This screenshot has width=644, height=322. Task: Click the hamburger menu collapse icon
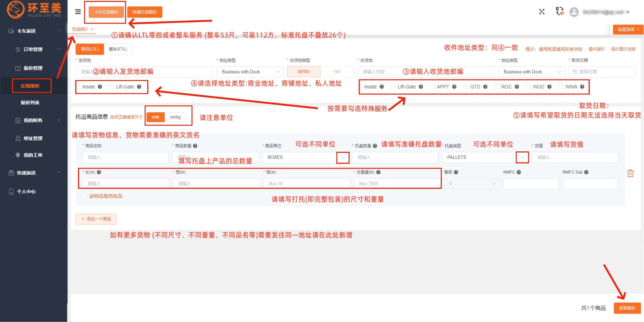pyautogui.click(x=78, y=12)
